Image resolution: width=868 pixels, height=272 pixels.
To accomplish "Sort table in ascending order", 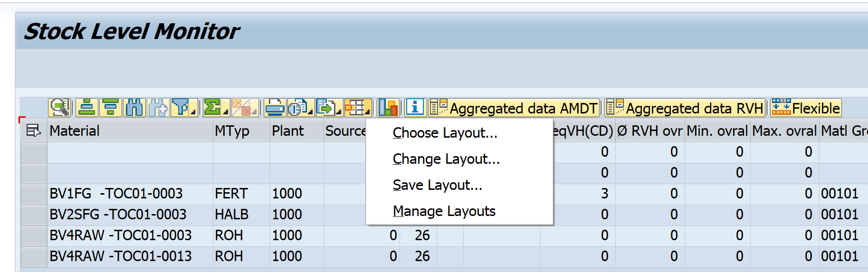I will [86, 108].
